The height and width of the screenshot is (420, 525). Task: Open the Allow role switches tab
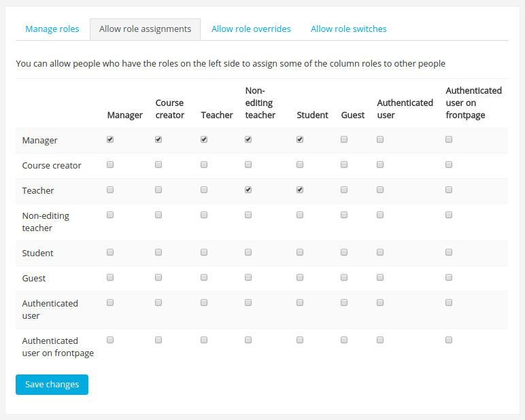point(348,29)
